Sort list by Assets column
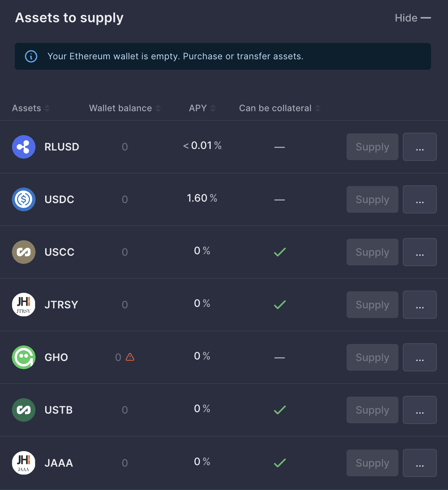 [31, 108]
